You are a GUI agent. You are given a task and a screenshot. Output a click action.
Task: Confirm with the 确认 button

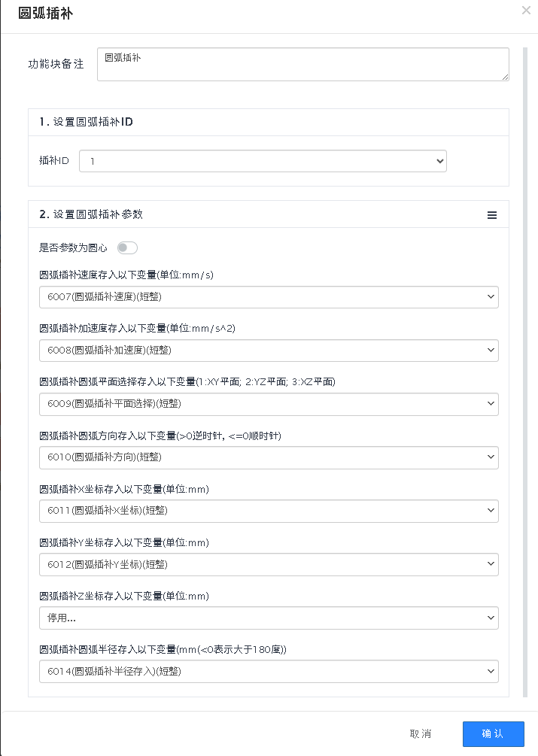(493, 734)
